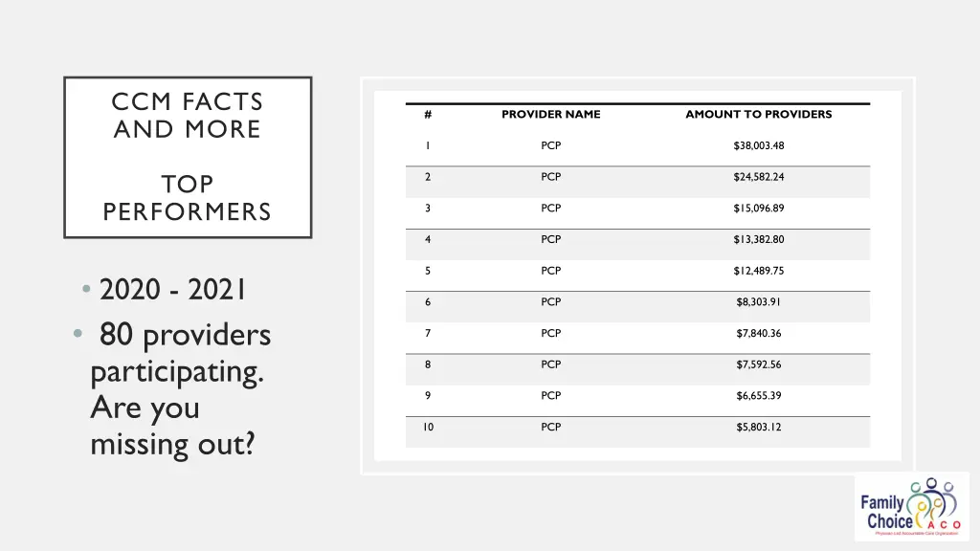Select the $12,489.75 amount cell
980x551 pixels.
coord(759,271)
